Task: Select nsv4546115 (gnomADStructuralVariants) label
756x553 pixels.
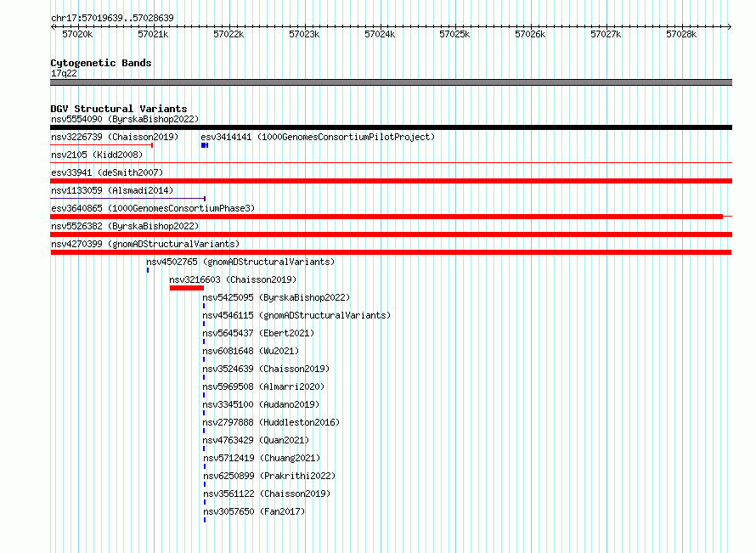Action: [x=296, y=315]
